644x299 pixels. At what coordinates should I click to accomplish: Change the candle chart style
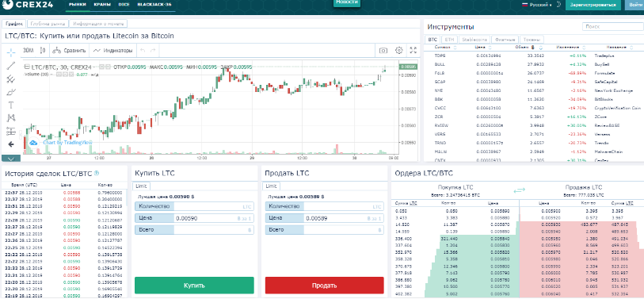point(43,51)
